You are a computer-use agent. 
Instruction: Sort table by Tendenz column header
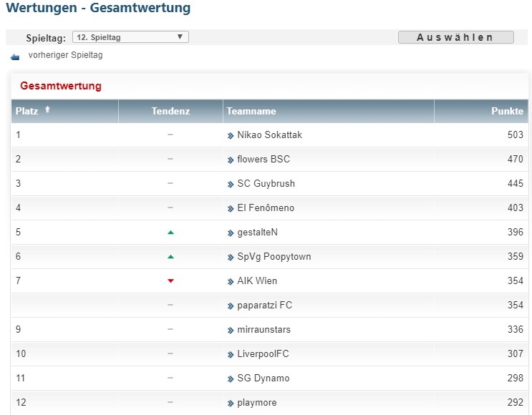click(170, 112)
